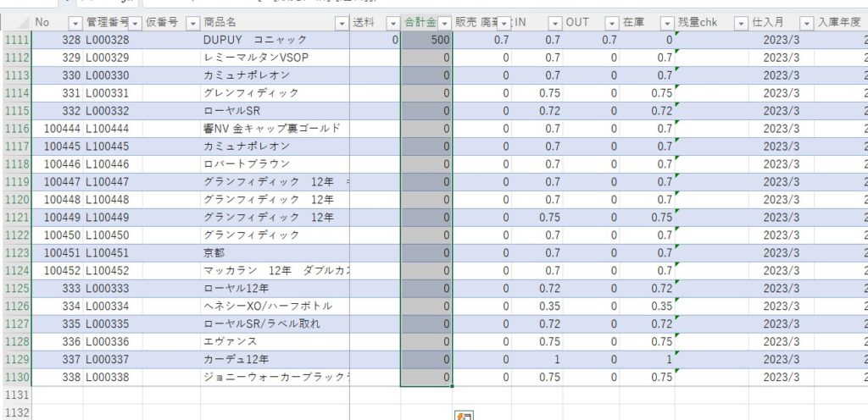Image resolution: width=868 pixels, height=420 pixels.
Task: Open the 残量chk filter dropdown
Action: click(740, 22)
